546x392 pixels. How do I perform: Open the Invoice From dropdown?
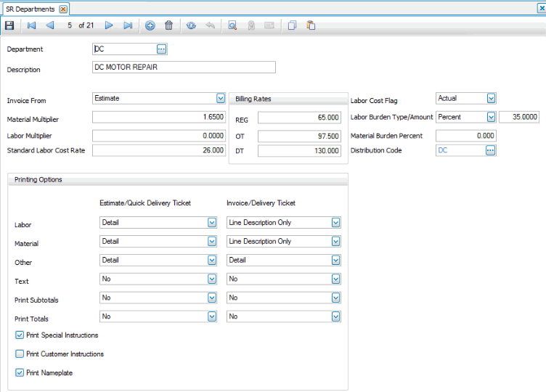pyautogui.click(x=221, y=98)
